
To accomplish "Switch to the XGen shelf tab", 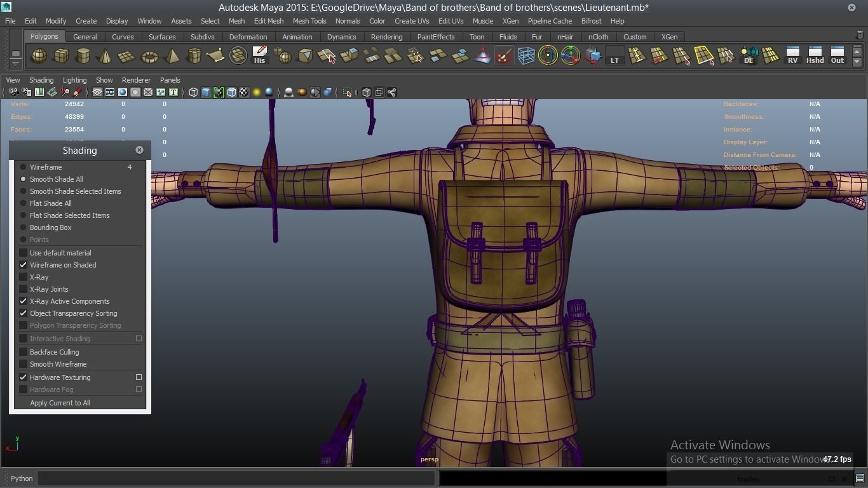I will pyautogui.click(x=669, y=37).
